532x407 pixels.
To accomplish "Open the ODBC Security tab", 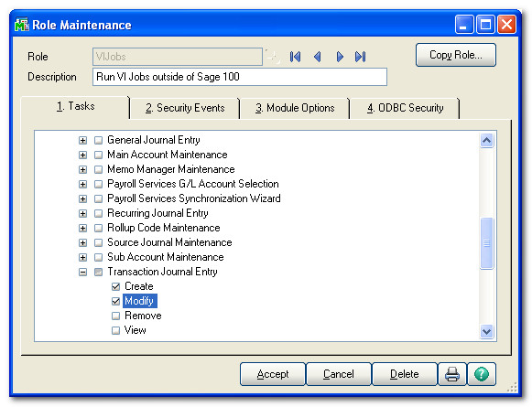I will 405,108.
